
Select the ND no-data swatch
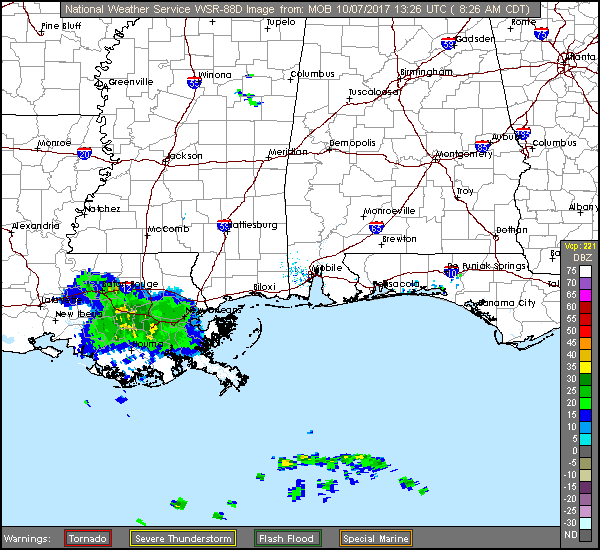pyautogui.click(x=585, y=535)
